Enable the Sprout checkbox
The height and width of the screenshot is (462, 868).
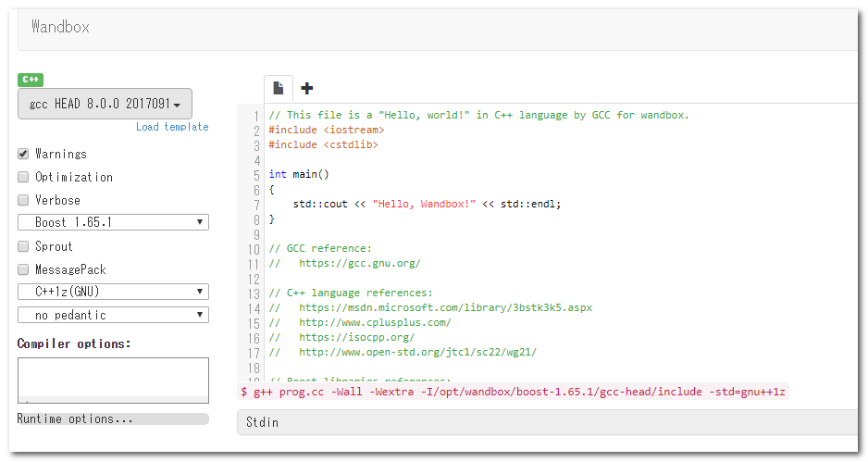[23, 246]
